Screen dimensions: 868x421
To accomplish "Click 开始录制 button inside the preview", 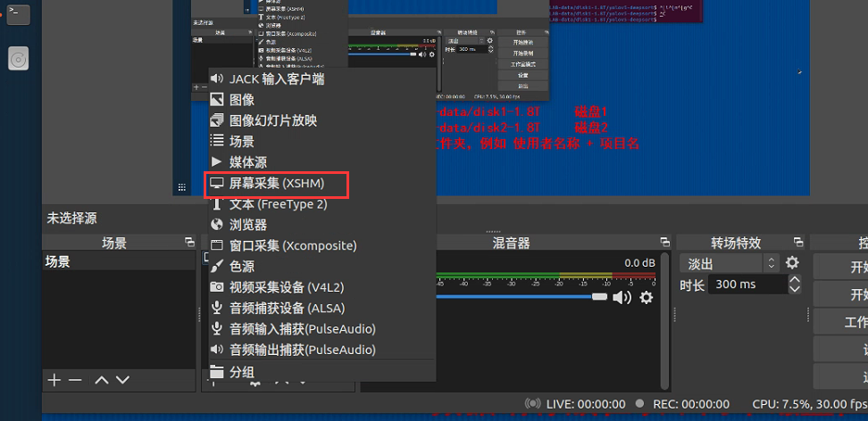I will coord(523,54).
